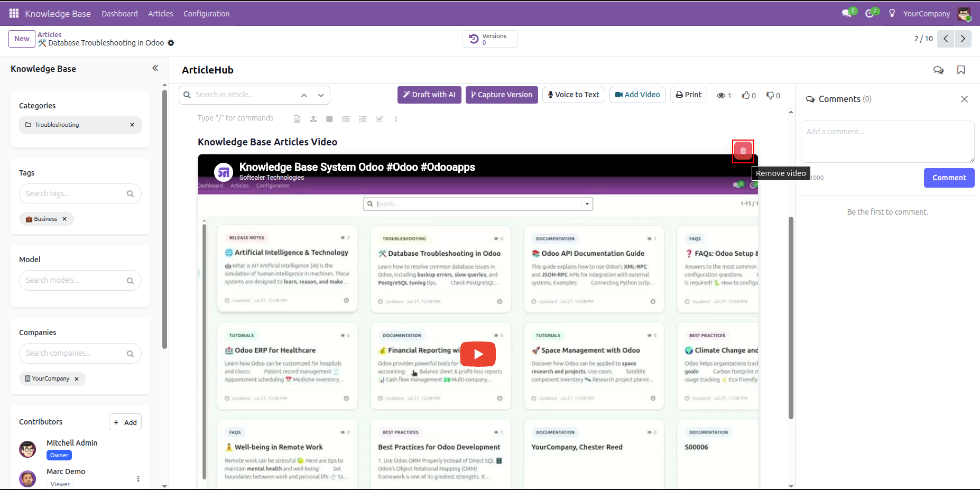This screenshot has height=490, width=980.
Task: Insert a numbered list
Action: click(363, 119)
